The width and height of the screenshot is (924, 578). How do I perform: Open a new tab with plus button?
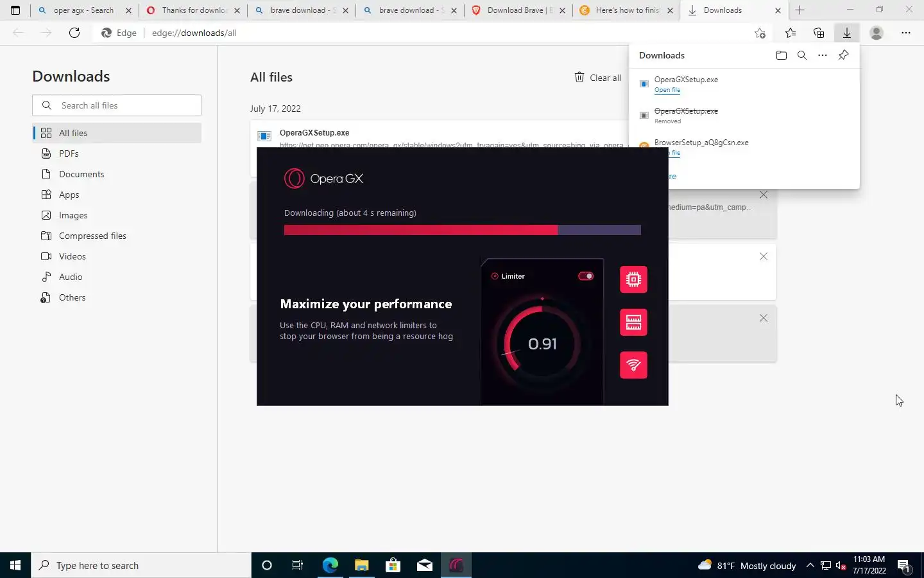pos(800,10)
